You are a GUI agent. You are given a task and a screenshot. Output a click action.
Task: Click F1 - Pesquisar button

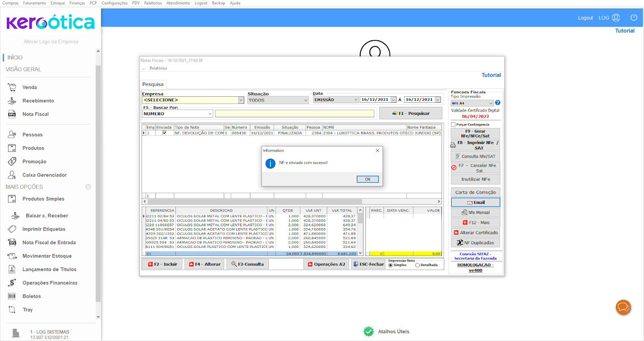coord(411,113)
